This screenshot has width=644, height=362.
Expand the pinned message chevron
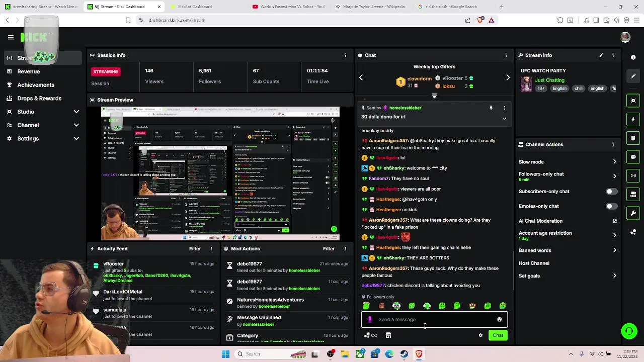coord(504,119)
